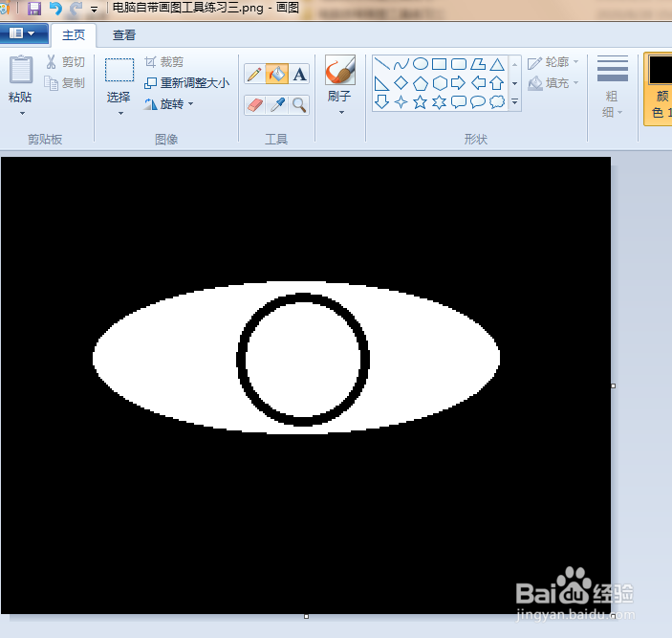
Task: Click inside the black circle on canvas
Action: click(x=303, y=360)
